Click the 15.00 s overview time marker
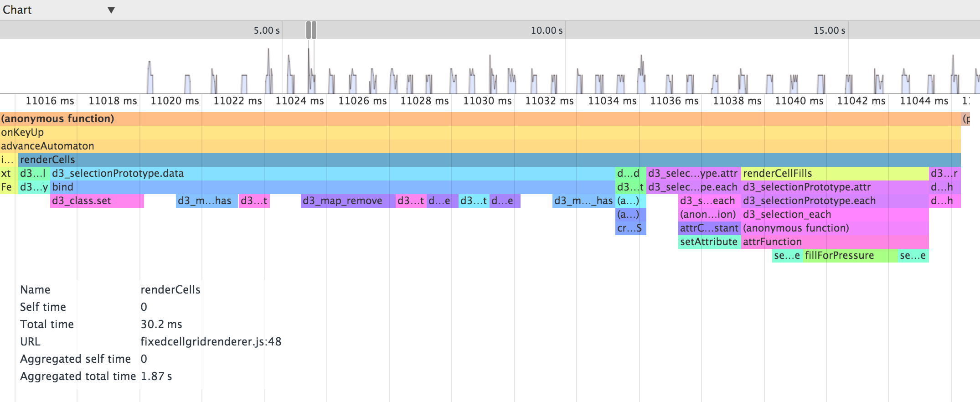The image size is (980, 402). (x=830, y=31)
